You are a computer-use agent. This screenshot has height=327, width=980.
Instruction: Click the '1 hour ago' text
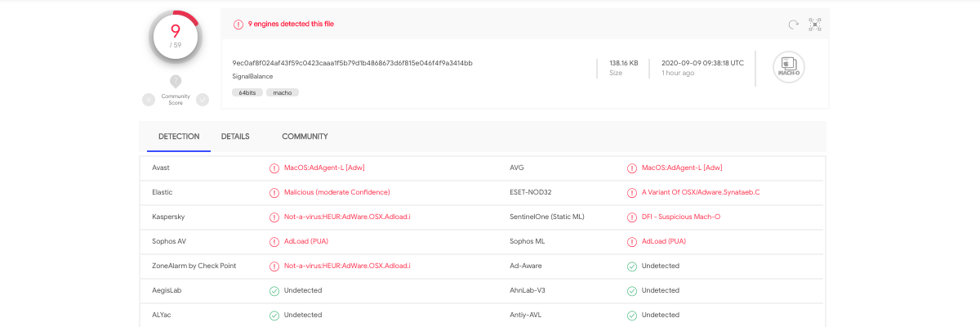pos(678,73)
